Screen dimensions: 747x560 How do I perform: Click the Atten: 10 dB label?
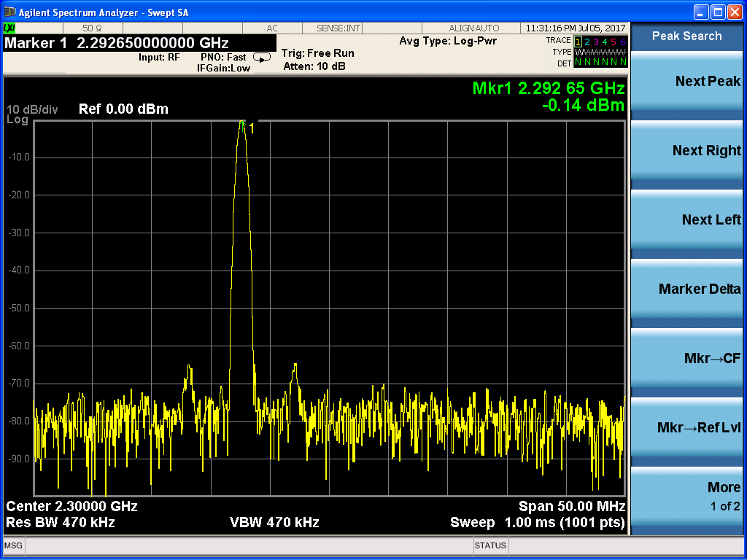(x=314, y=66)
